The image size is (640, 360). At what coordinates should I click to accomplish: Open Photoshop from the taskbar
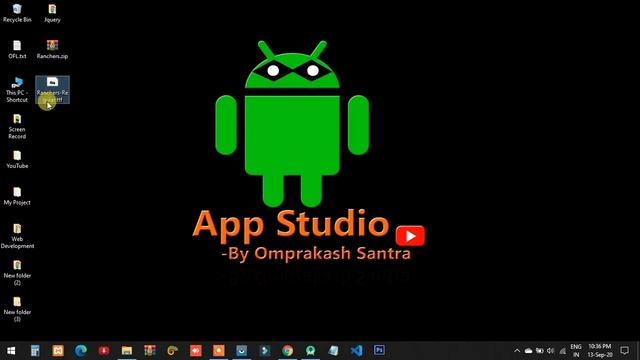click(379, 350)
